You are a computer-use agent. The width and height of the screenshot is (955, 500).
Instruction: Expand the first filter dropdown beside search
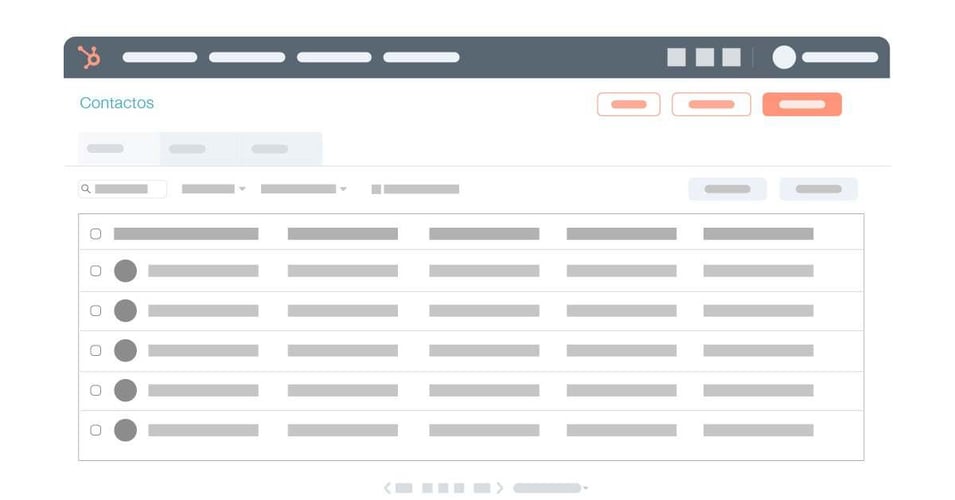click(213, 189)
